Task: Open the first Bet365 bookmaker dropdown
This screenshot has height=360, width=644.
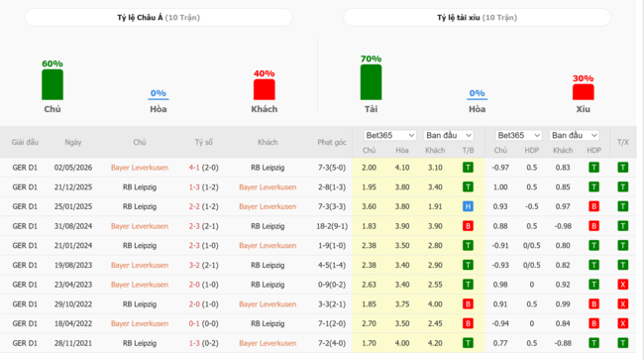Action: click(x=389, y=135)
